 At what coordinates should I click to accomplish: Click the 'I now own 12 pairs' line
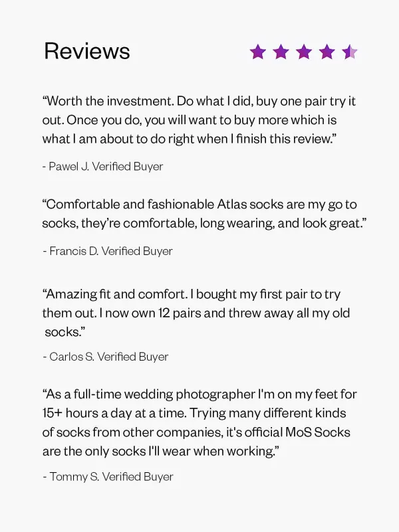[x=196, y=313]
